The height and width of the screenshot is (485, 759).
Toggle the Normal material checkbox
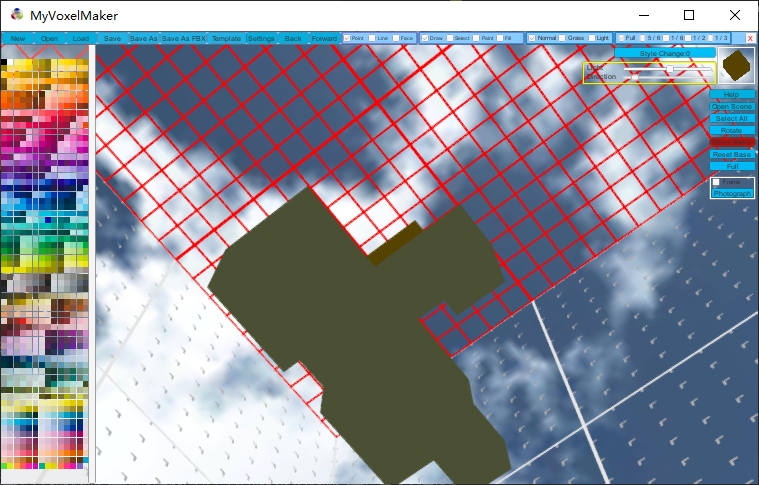tap(532, 38)
